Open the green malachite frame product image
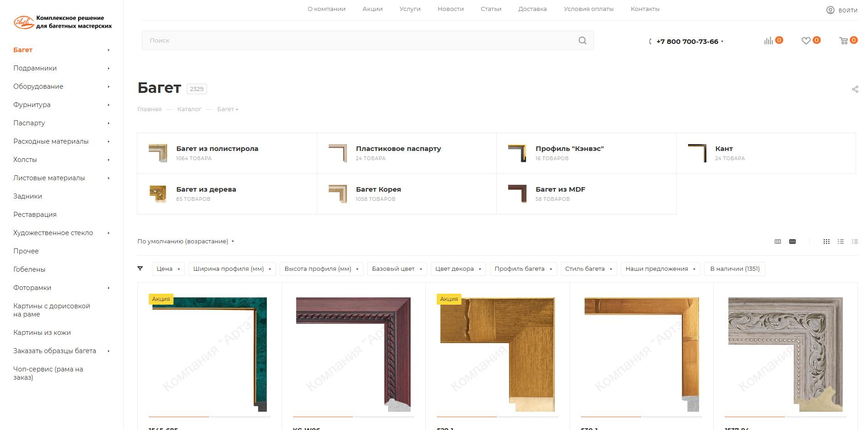The height and width of the screenshot is (430, 868). (210, 355)
